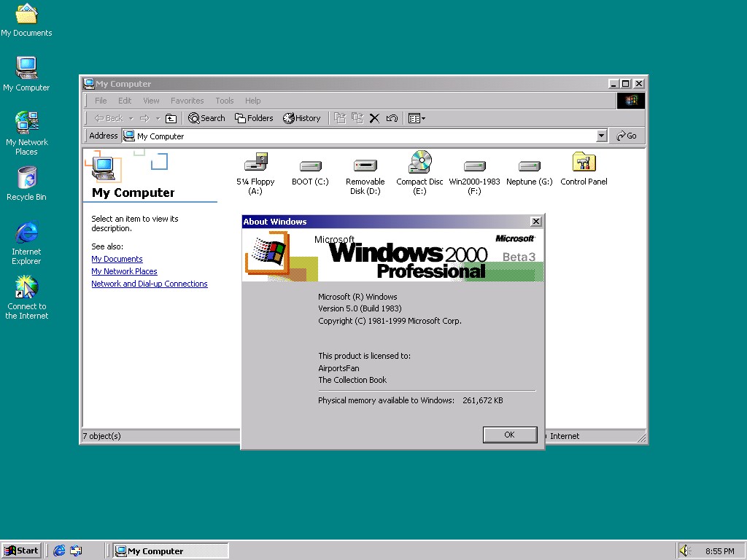Click the Search toolbar button
This screenshot has height=560, width=747.
pos(206,118)
